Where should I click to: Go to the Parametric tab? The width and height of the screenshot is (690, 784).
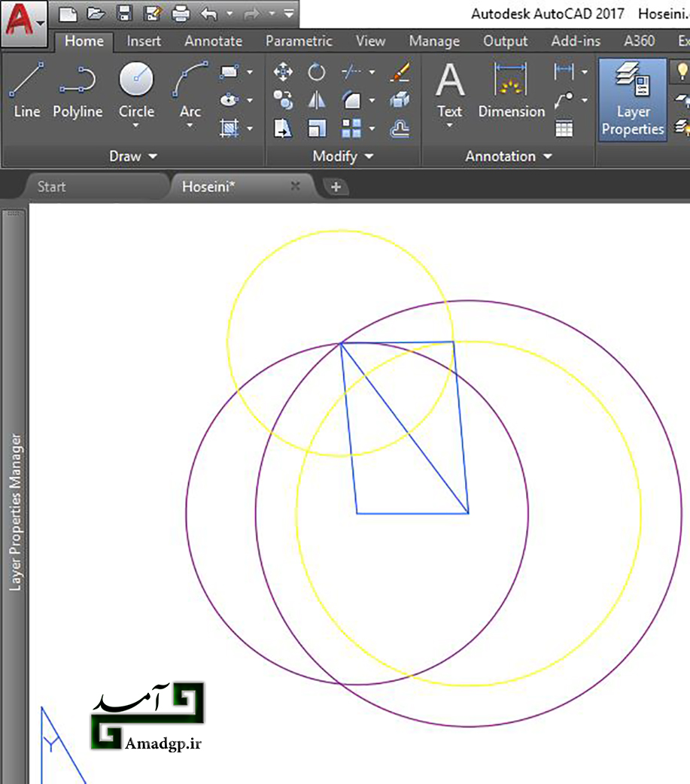[x=299, y=41]
